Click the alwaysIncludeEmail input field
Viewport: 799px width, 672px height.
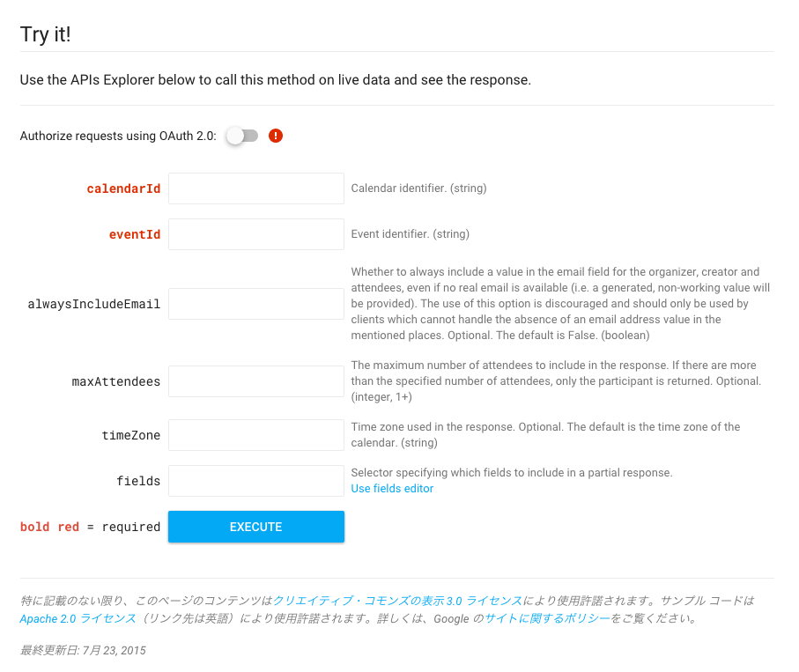tap(255, 303)
